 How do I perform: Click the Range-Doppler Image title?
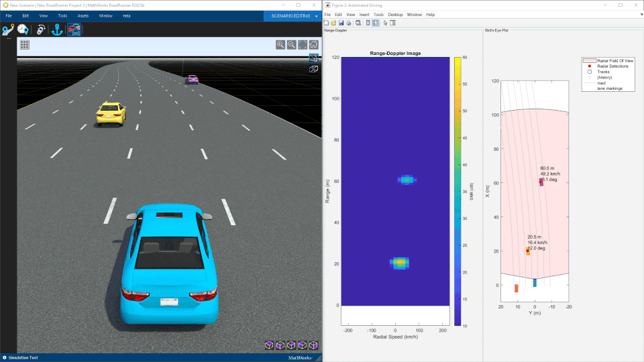[395, 54]
